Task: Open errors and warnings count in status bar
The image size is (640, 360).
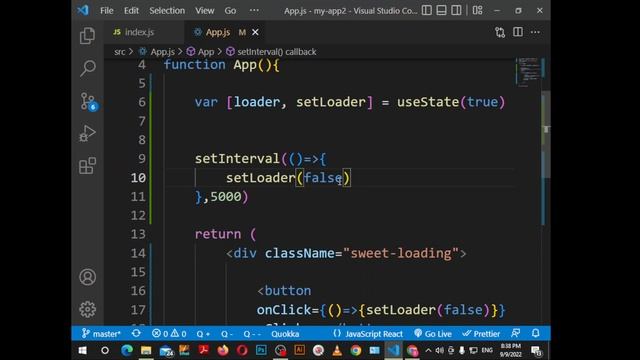Action: tap(169, 334)
